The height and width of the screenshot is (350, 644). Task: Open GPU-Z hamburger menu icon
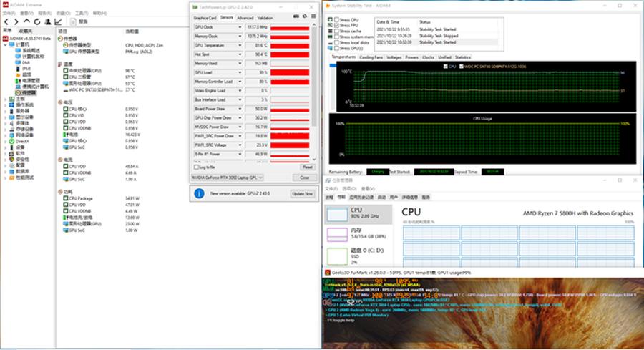click(313, 16)
